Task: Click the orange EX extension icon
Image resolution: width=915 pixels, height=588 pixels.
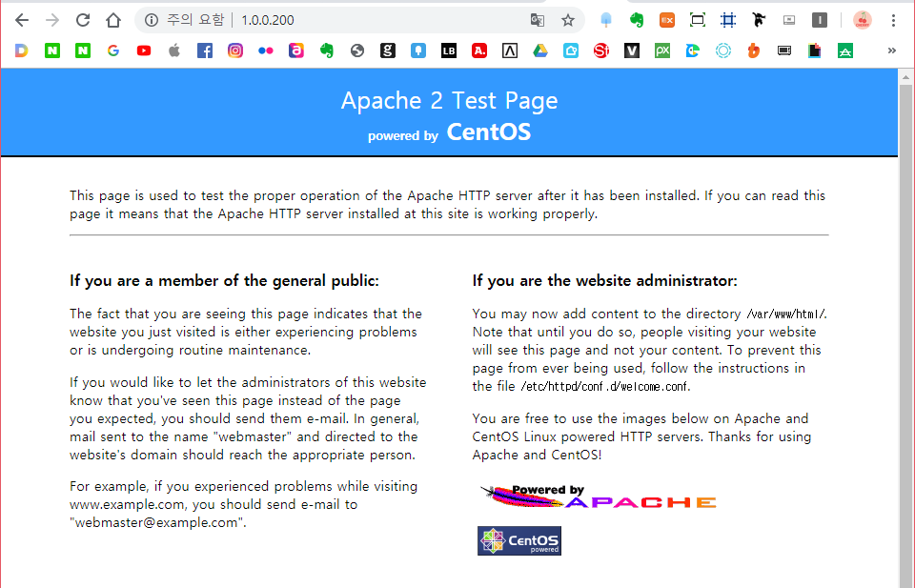Action: [667, 20]
